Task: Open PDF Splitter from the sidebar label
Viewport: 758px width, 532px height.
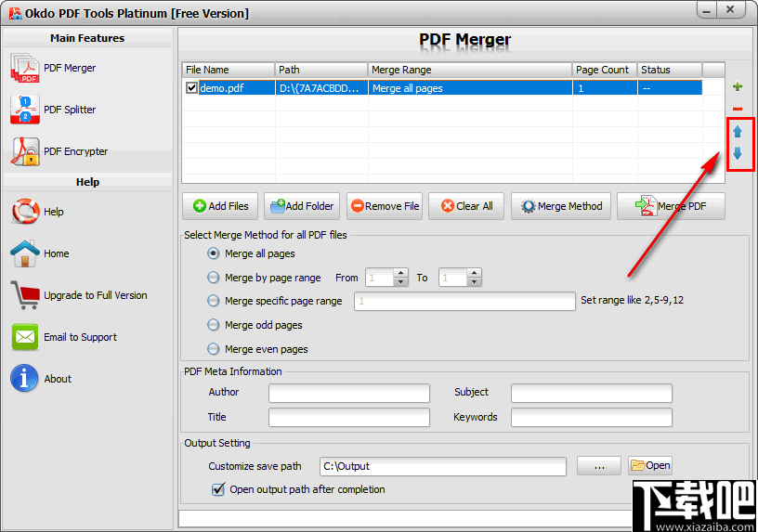Action: (70, 110)
